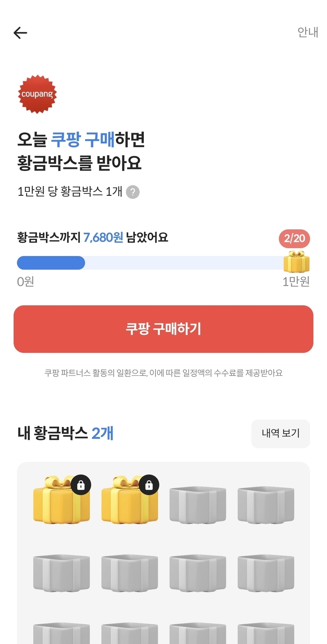Screen dimensions: 327x644
Task: Tap the 2/20 red counter badge
Action: (294, 238)
